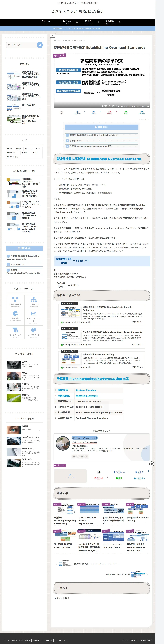This screenshot has height=644, width=164.
Task: Click LINE in the bottom share box
Action: click(x=119, y=478)
